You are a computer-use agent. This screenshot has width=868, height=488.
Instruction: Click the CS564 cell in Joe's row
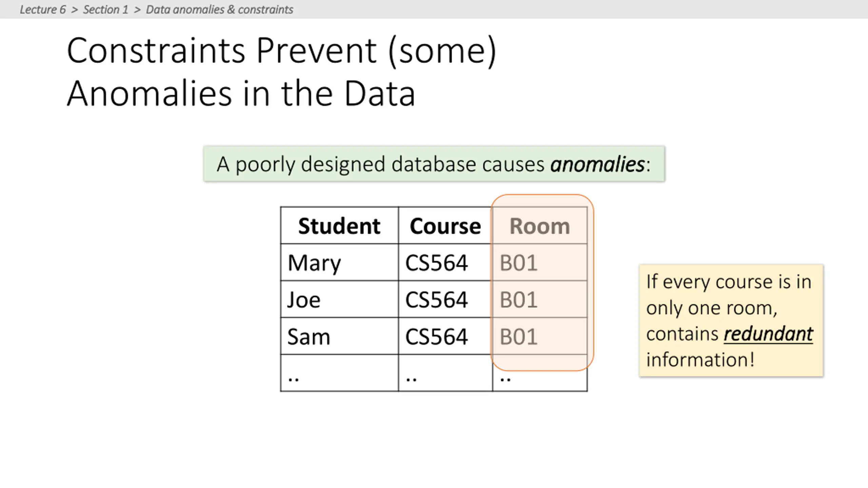(437, 300)
